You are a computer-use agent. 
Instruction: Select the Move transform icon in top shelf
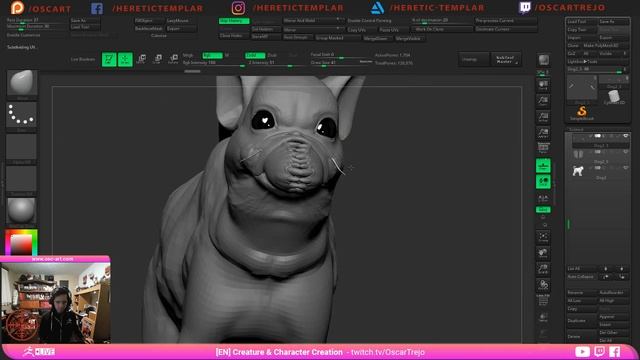tap(141, 59)
